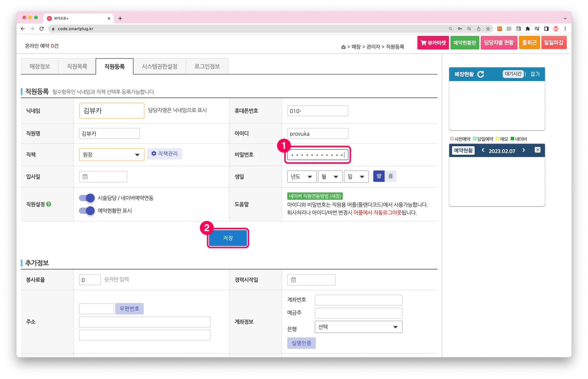Click the 직원설정 green help icon
Viewport: 588px width, 379px height.
[49, 204]
